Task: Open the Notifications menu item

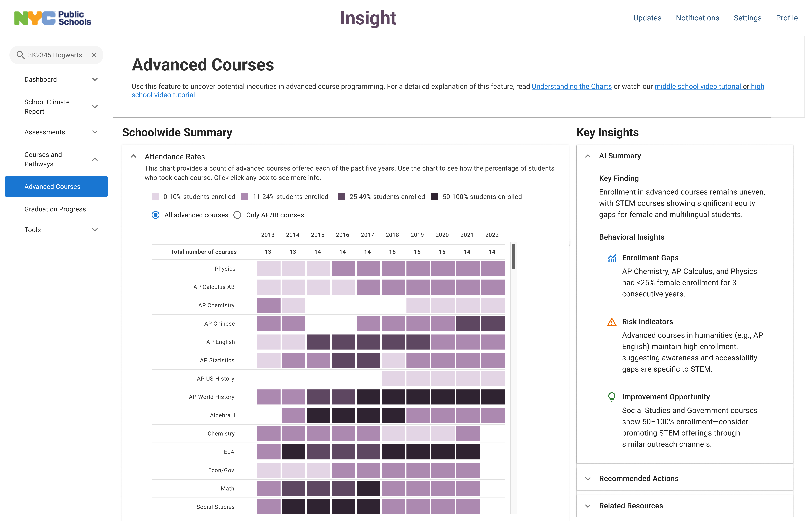Action: (697, 18)
